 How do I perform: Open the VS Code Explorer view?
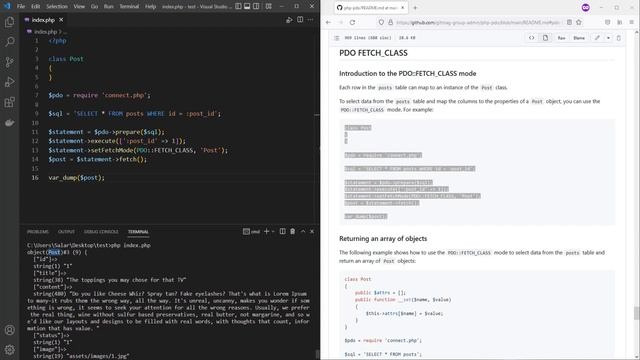click(x=9, y=22)
